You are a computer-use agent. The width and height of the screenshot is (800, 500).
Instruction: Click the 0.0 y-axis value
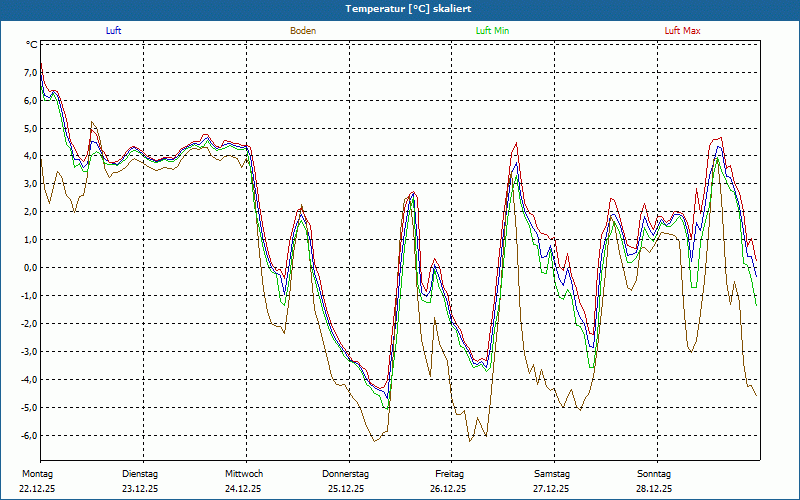(x=29, y=268)
